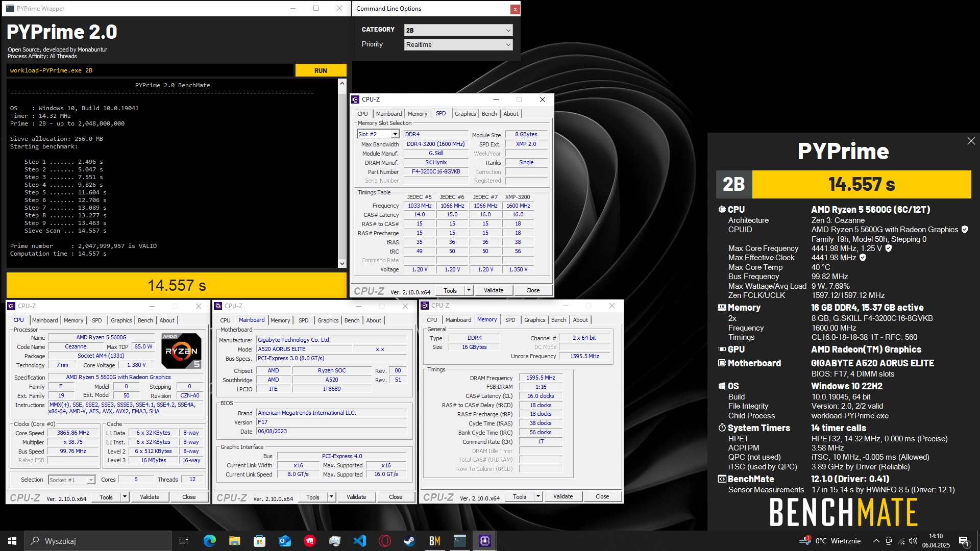This screenshot has height=551, width=980.
Task: Open Task View from taskbar
Action: (x=184, y=541)
